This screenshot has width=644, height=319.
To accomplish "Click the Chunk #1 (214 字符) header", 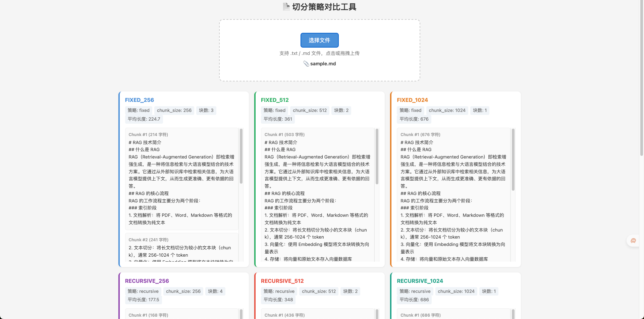I will point(148,134).
